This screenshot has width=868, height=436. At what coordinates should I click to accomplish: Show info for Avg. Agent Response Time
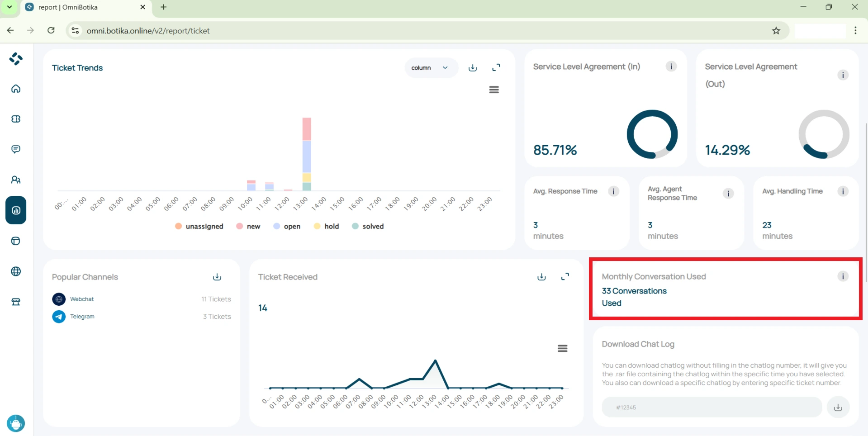click(728, 194)
